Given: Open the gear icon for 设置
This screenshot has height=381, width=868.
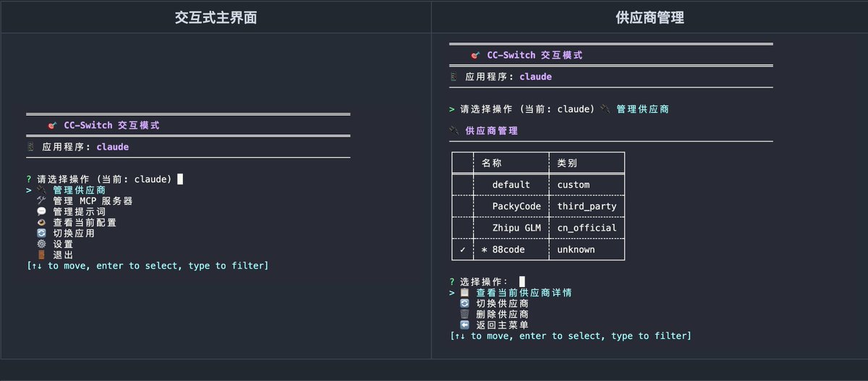Looking at the screenshot, I should click(x=41, y=244).
